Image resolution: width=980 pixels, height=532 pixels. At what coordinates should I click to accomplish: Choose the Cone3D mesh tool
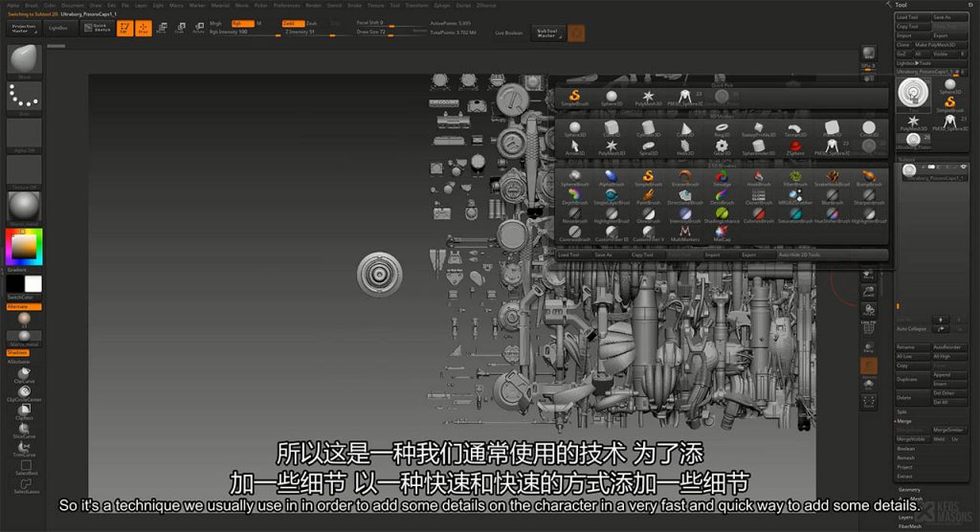tap(685, 129)
